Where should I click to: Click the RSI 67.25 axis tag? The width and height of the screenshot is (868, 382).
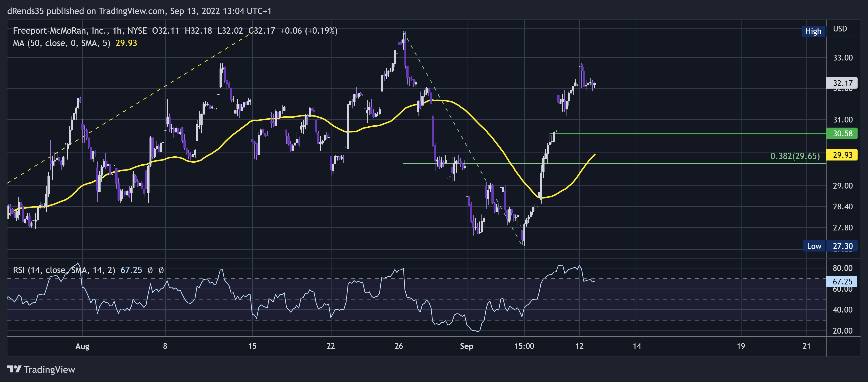click(842, 281)
